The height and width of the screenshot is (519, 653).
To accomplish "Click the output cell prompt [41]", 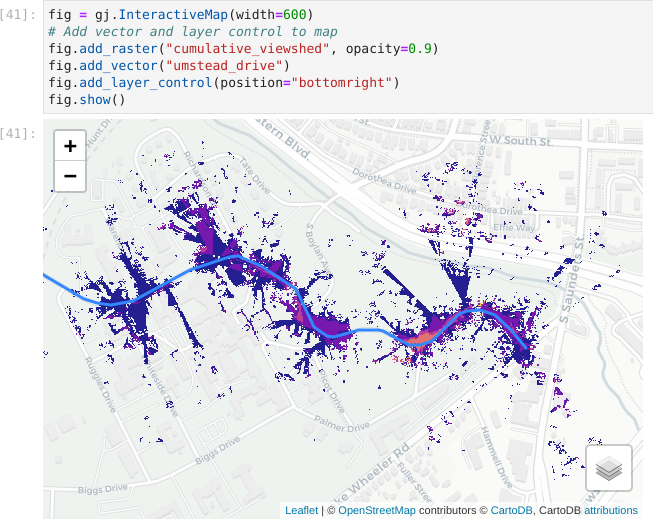I will (19, 133).
